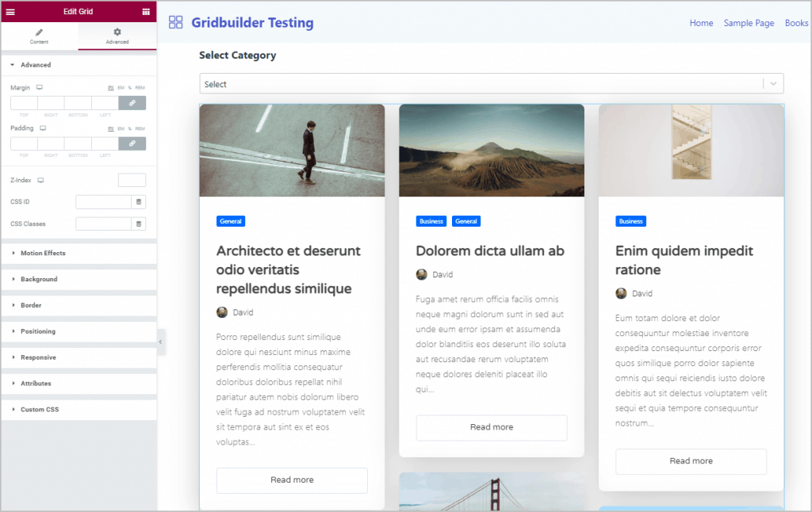
Task: Toggle linked values for Margin
Action: pyautogui.click(x=132, y=103)
